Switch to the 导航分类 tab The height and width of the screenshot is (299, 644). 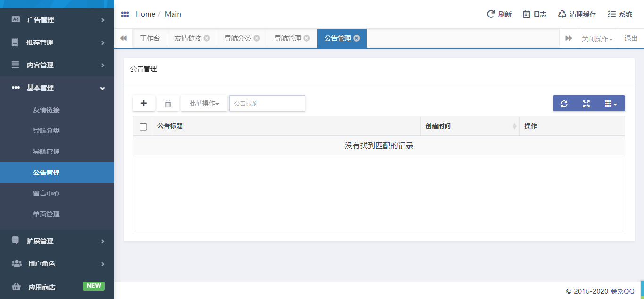coord(238,38)
